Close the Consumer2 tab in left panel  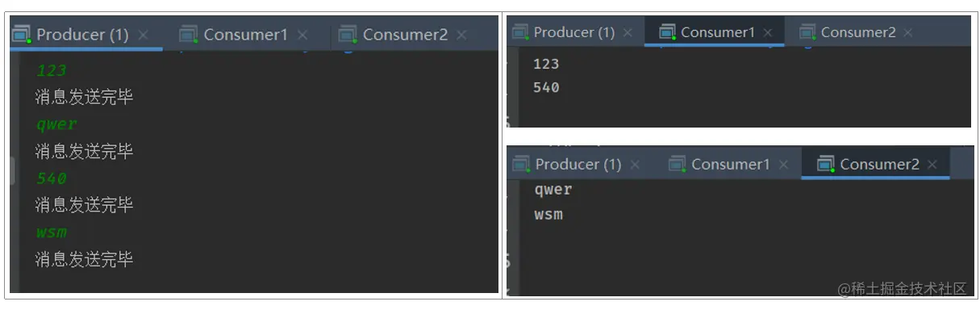click(x=461, y=36)
